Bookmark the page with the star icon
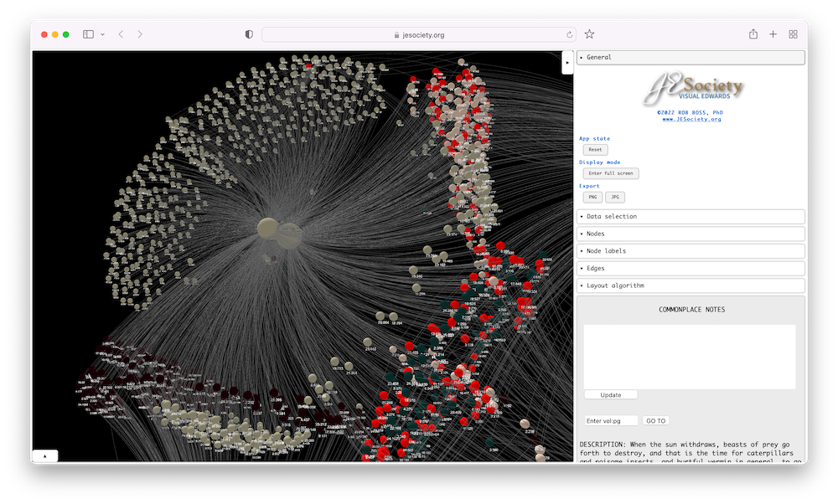 point(589,34)
